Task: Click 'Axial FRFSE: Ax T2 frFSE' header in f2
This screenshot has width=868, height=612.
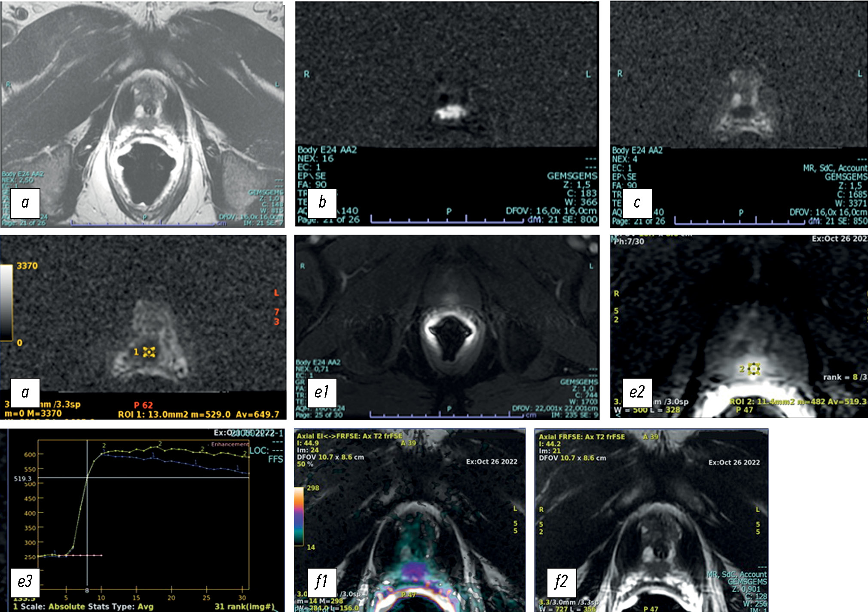Action: 582,437
